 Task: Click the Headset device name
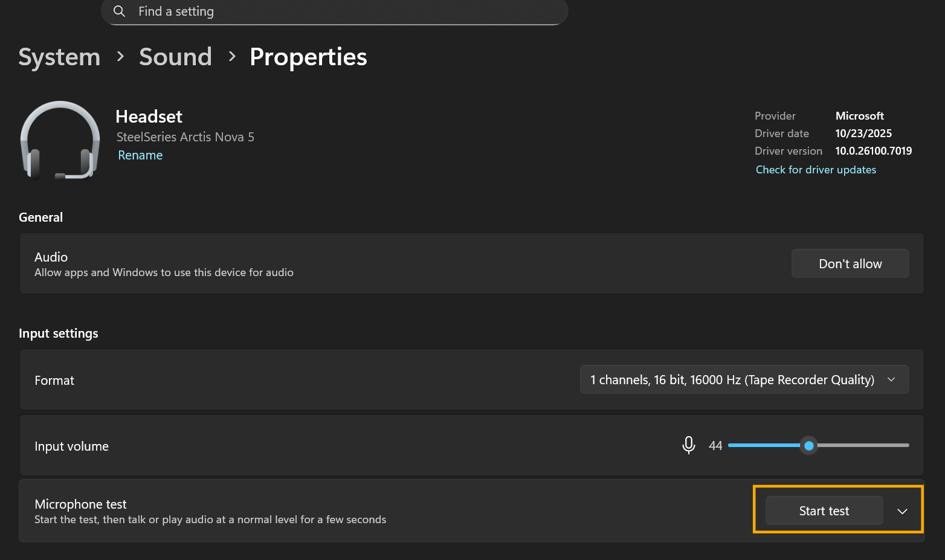click(149, 117)
